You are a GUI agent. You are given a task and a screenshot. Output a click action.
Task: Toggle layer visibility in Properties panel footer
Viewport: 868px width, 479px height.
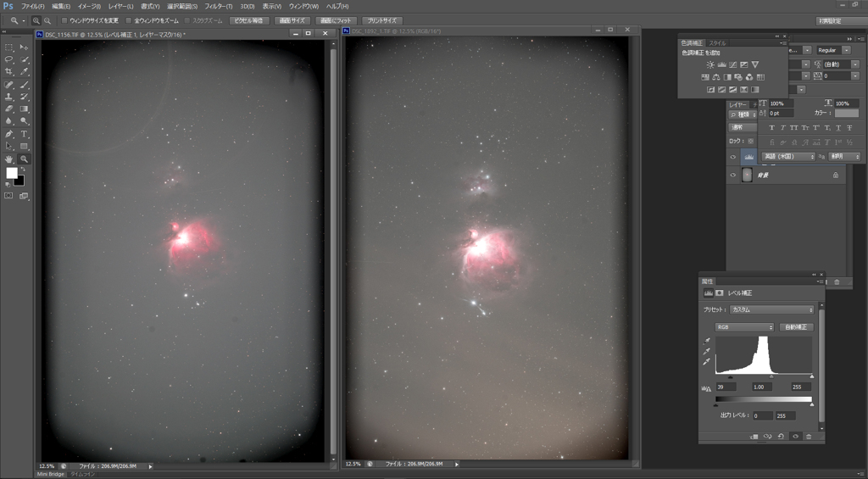(x=795, y=437)
